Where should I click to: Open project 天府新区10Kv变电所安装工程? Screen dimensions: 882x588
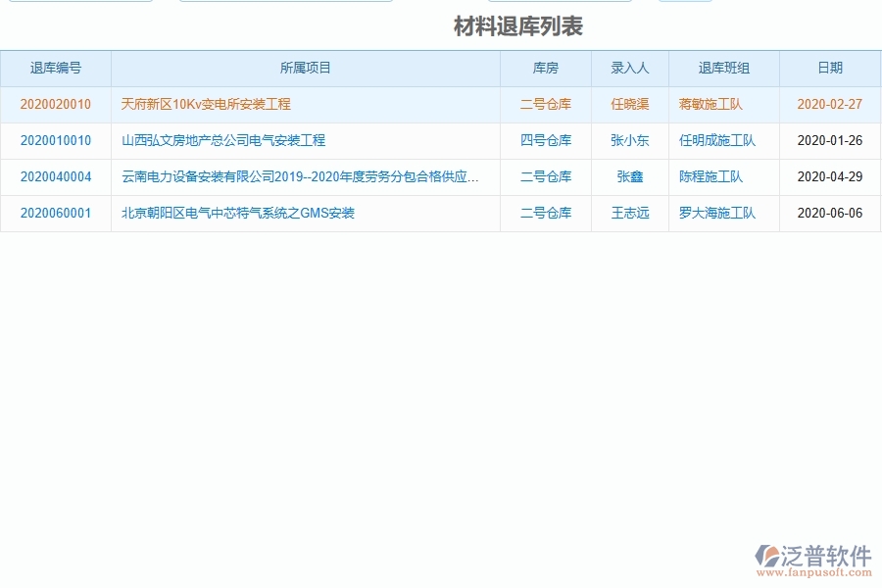point(206,104)
